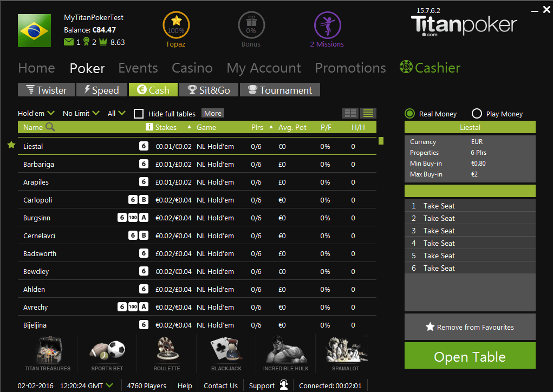Image resolution: width=553 pixels, height=392 pixels.
Task: Take Seat 1 at Liestal
Action: point(470,206)
